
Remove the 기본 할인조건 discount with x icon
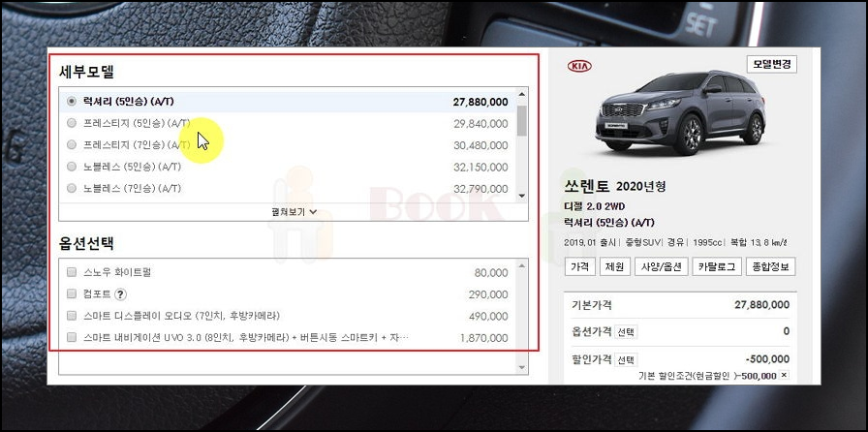pyautogui.click(x=784, y=375)
